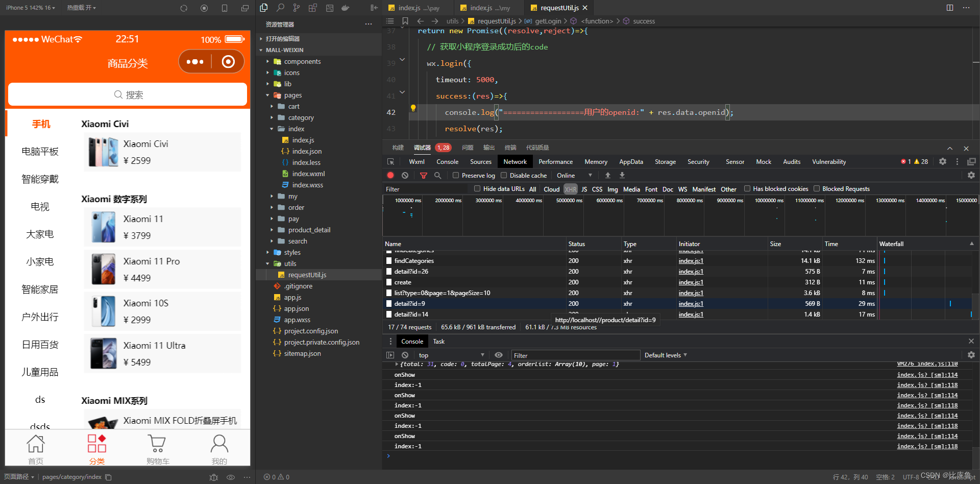The height and width of the screenshot is (484, 980).
Task: Open the search magnifier icon above explorer
Action: (x=280, y=8)
